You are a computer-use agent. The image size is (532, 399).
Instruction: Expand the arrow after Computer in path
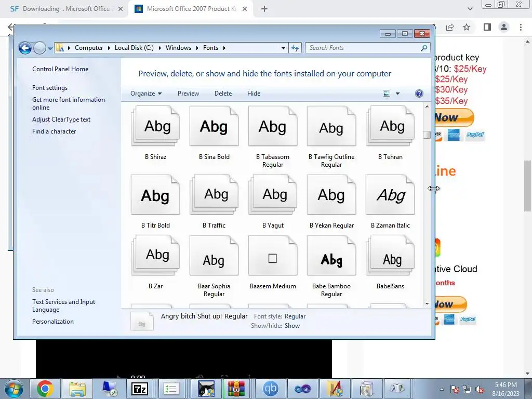tap(109, 48)
